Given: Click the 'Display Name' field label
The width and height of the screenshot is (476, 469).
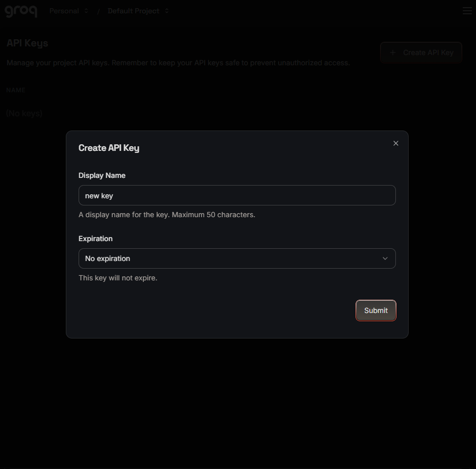Looking at the screenshot, I should 102,175.
